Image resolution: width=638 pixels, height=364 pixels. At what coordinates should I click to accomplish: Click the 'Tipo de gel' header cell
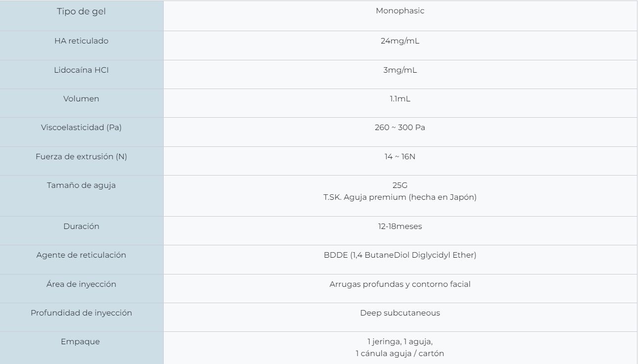pos(82,16)
